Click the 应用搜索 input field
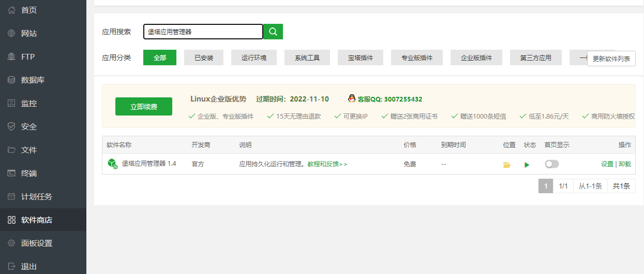This screenshot has width=644, height=274. tap(203, 32)
